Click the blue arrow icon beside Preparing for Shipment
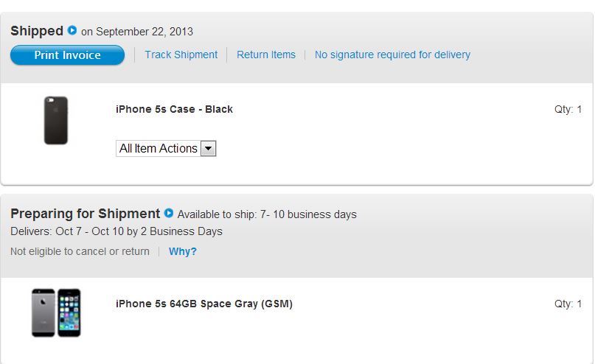This screenshot has height=364, width=595. 169,213
